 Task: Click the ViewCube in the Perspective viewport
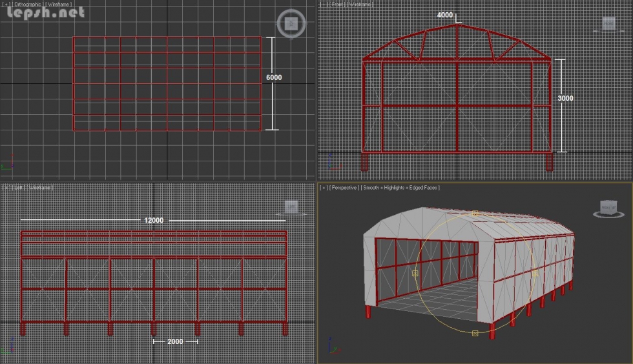click(x=607, y=207)
